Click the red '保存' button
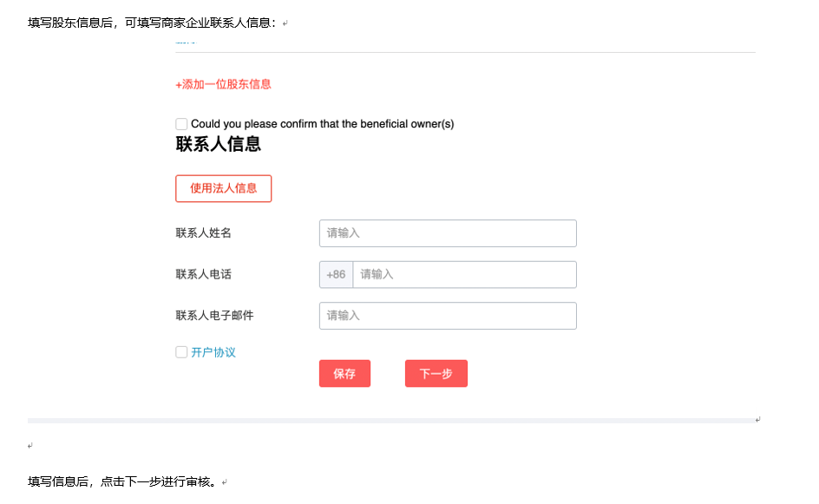This screenshot has height=504, width=819. coord(344,374)
